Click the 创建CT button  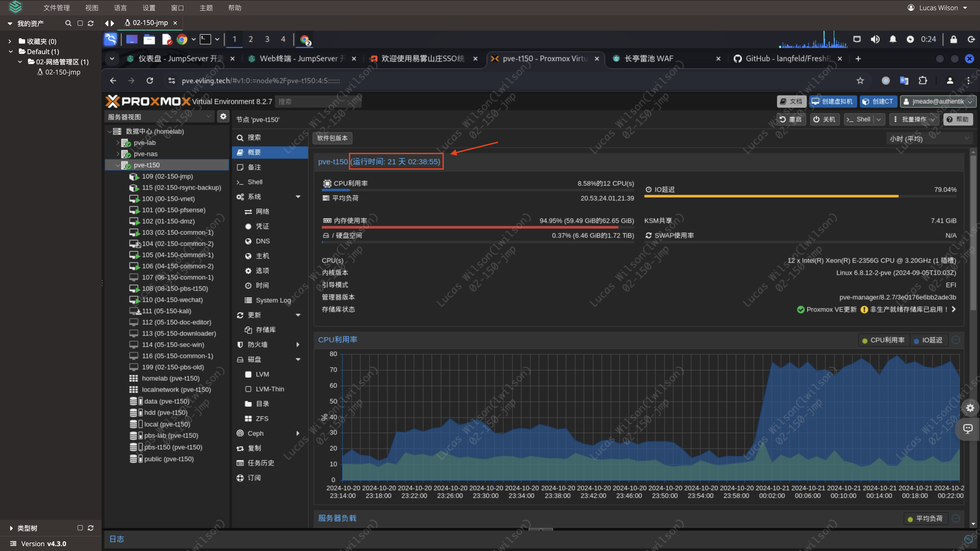coord(878,102)
